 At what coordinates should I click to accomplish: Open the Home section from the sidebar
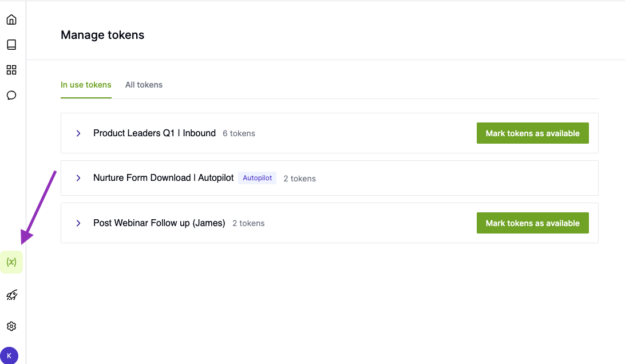pos(11,19)
